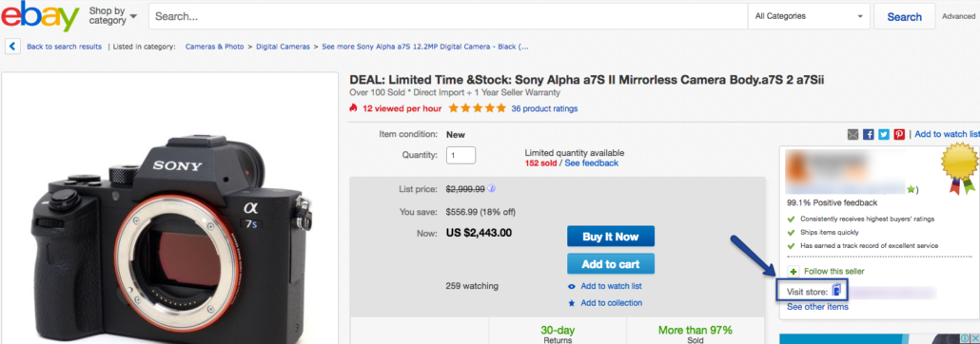Click the list price info icon
The width and height of the screenshot is (980, 344).
[491, 188]
